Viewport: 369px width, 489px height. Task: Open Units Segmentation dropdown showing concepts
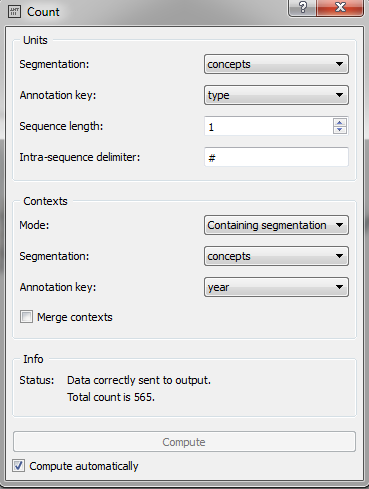276,64
